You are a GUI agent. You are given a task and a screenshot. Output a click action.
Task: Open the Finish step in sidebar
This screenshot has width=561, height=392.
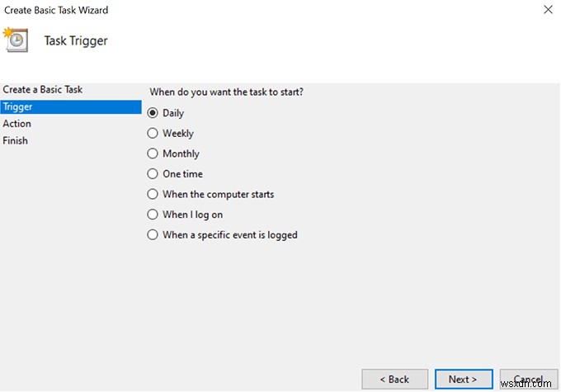tap(16, 141)
